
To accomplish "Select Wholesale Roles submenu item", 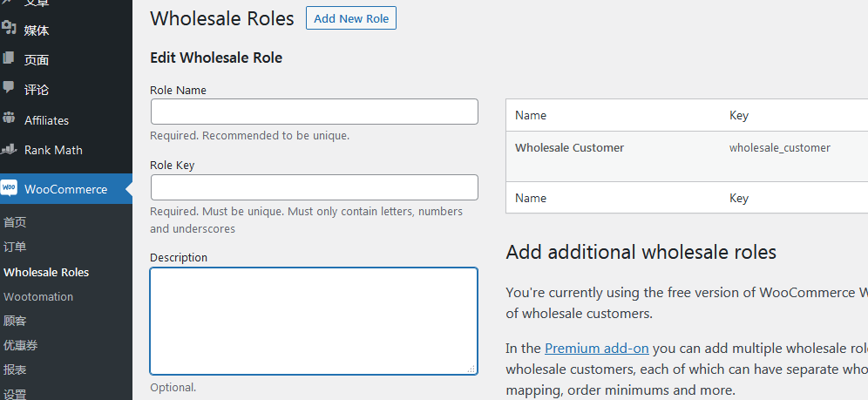I will tap(46, 272).
